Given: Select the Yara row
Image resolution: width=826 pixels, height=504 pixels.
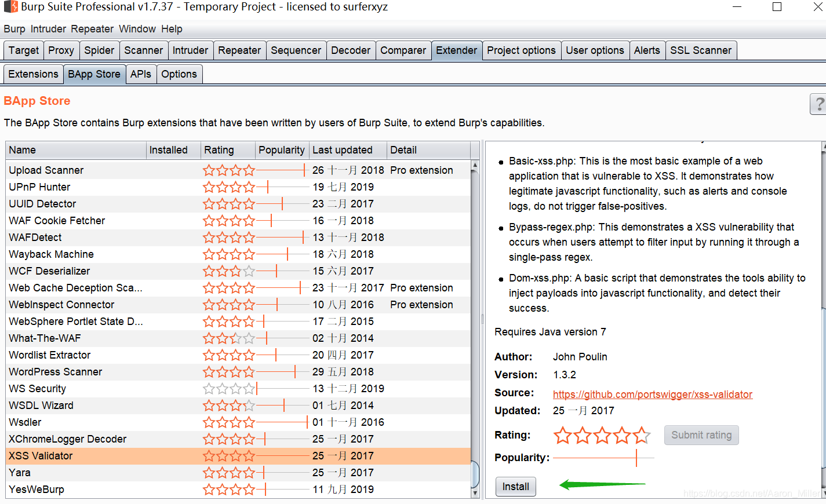Looking at the screenshot, I should [238, 473].
